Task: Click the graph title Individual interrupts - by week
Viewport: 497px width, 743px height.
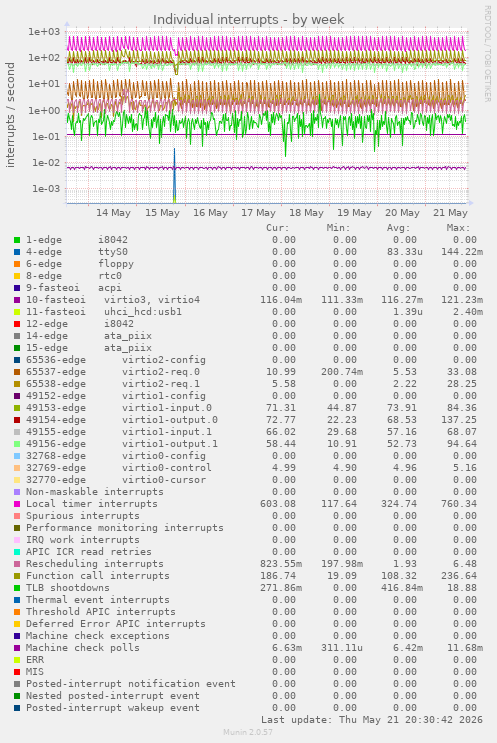Action: pyautogui.click(x=248, y=19)
